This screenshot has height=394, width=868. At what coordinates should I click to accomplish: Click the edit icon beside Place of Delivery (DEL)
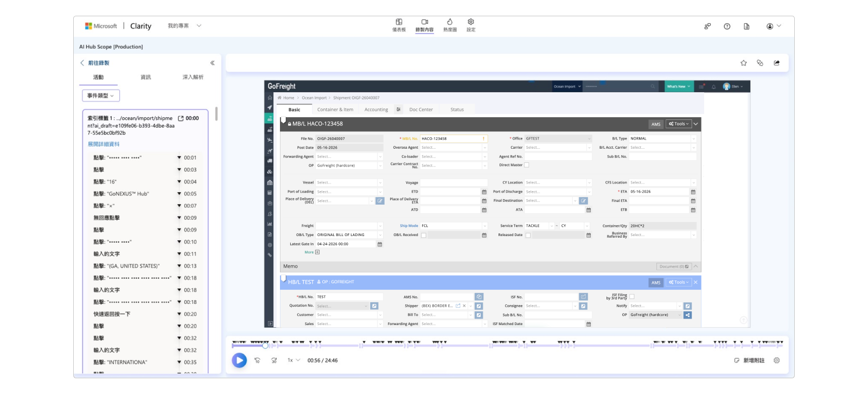[380, 201]
